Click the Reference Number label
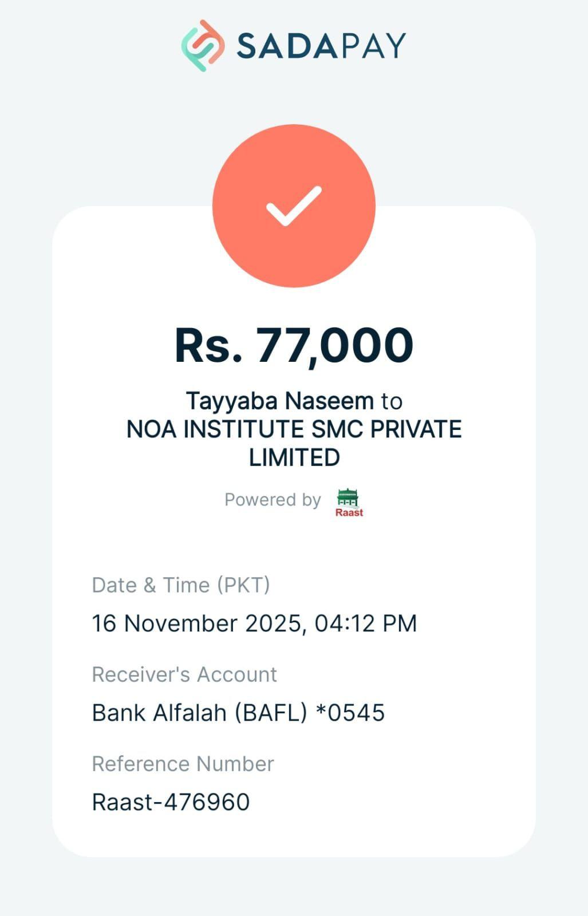Image resolution: width=588 pixels, height=916 pixels. pos(183,764)
